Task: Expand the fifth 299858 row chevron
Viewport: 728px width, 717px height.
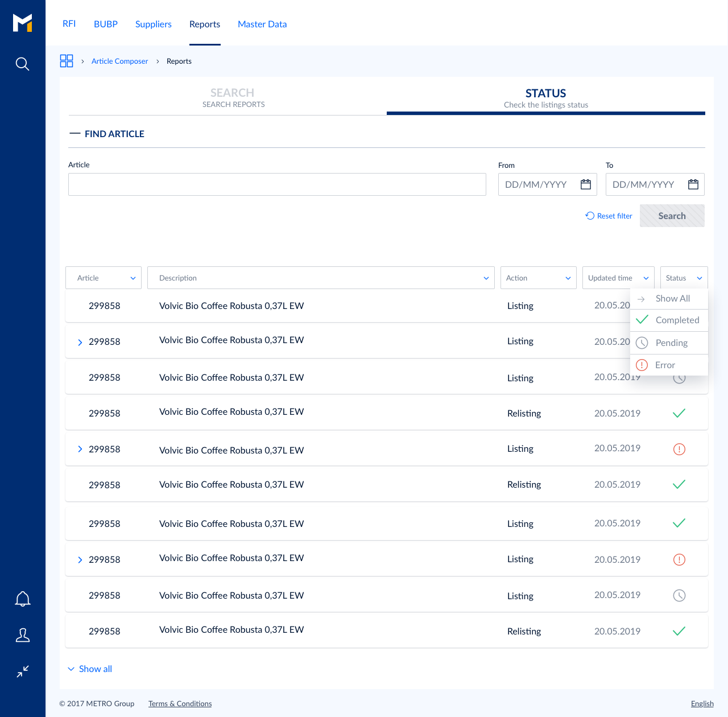Action: point(80,449)
